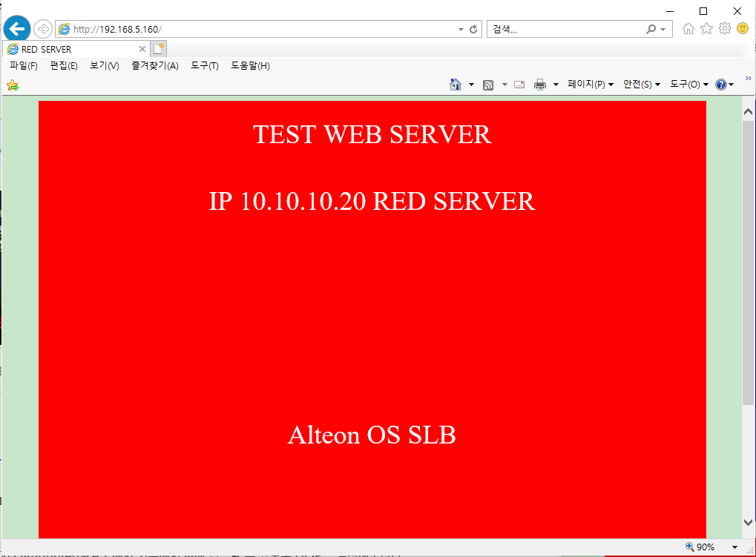Viewport: 756px width, 557px height.
Task: Close the RED SERVER tab
Action: coord(142,49)
